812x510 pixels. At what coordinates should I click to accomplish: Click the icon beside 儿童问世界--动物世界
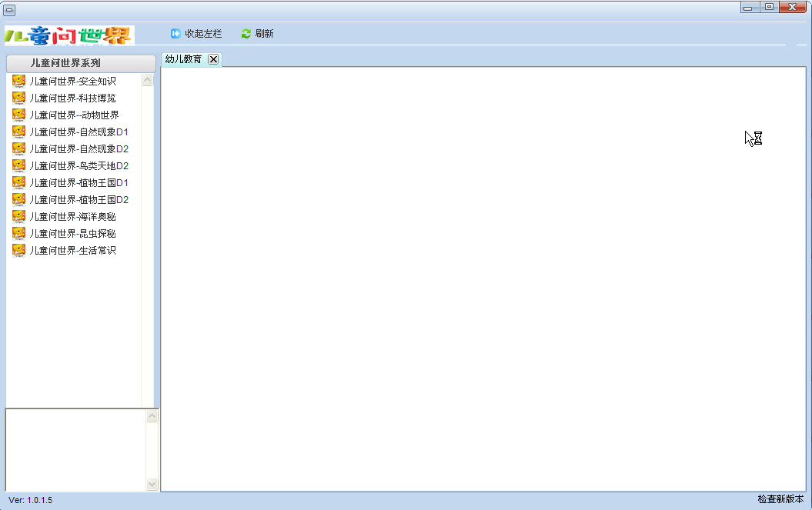[x=18, y=115]
